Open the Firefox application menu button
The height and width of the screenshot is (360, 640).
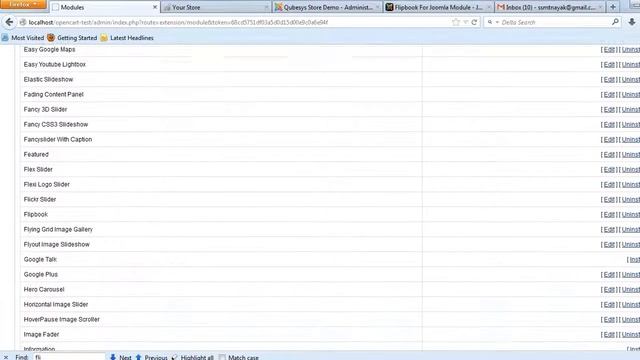point(23,4)
